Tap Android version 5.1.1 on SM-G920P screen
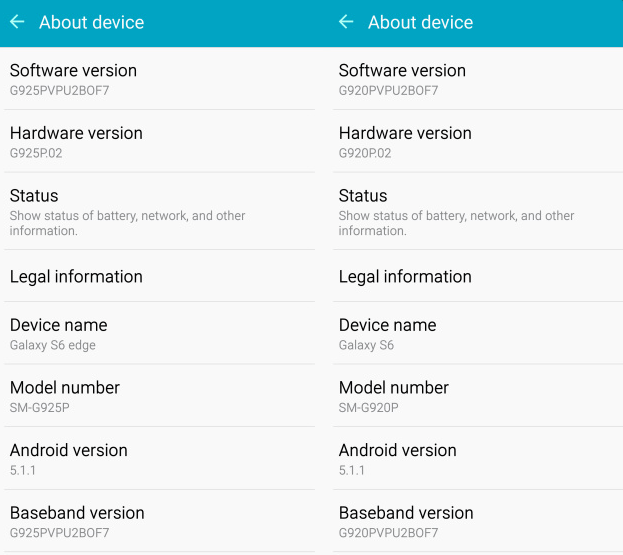623x555 pixels. click(477, 459)
